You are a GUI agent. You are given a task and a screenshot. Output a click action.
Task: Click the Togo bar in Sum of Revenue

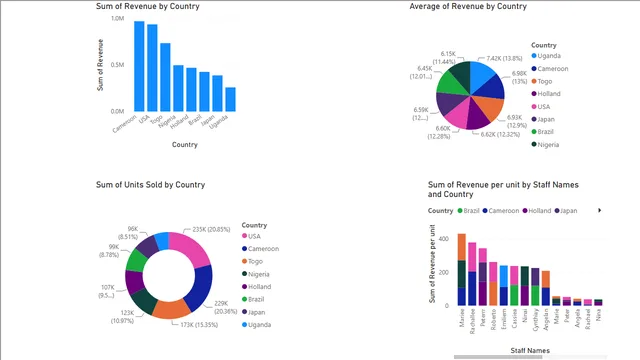pos(165,77)
